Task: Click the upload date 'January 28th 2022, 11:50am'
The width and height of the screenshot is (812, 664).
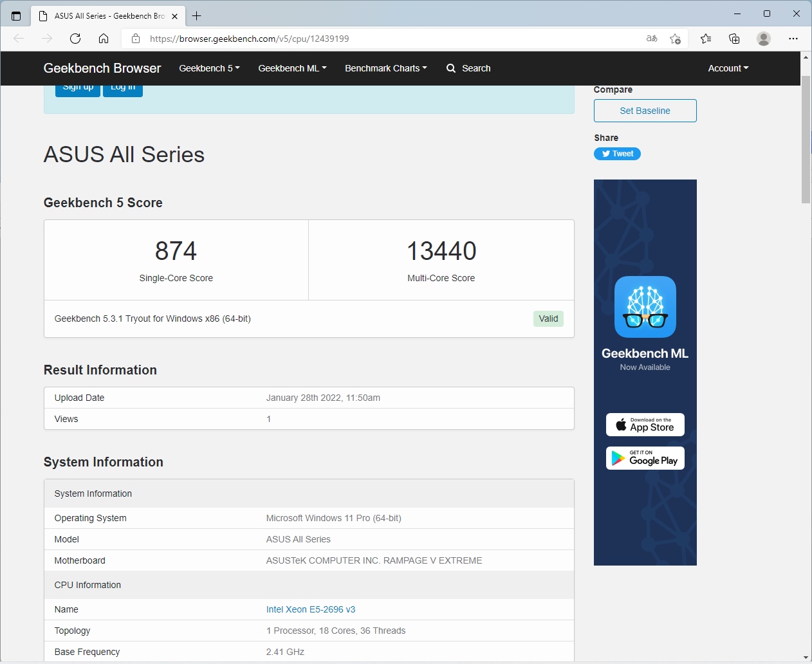Action: (323, 398)
